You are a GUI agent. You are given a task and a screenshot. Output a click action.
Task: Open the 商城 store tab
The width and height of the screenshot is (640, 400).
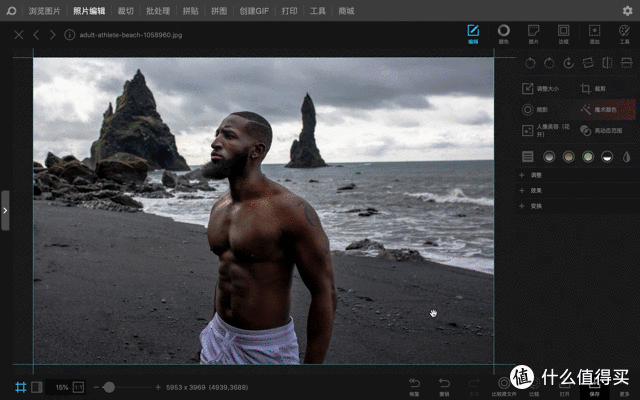pyautogui.click(x=346, y=11)
